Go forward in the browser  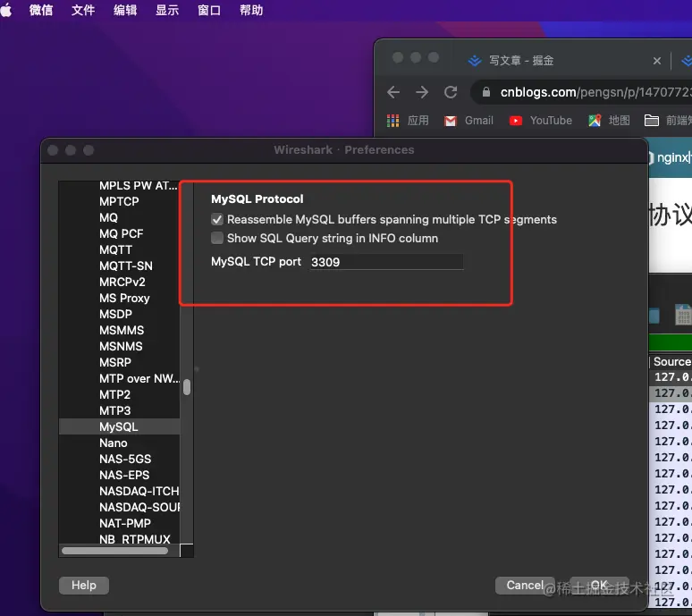click(x=422, y=92)
